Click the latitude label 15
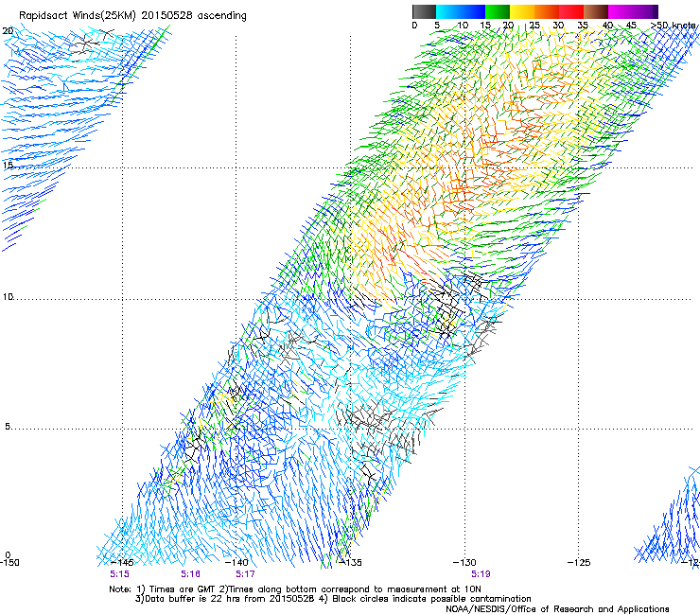 click(8, 165)
